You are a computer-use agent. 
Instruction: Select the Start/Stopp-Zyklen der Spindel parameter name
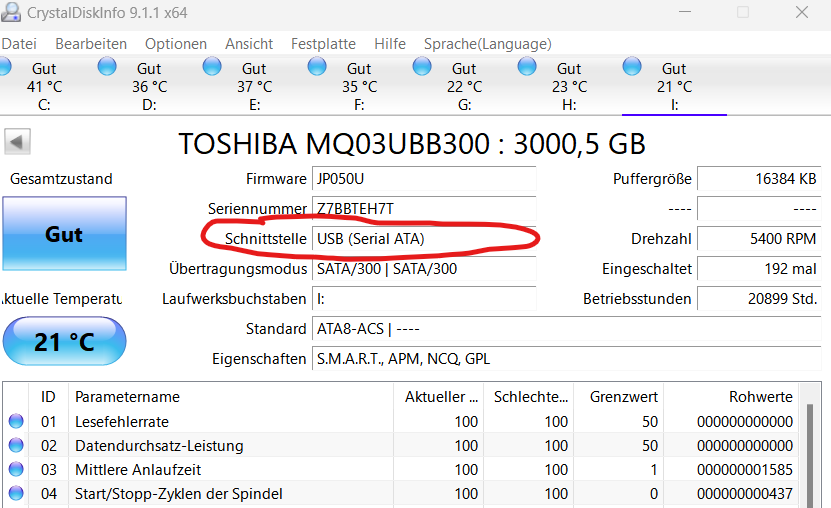coord(179,494)
